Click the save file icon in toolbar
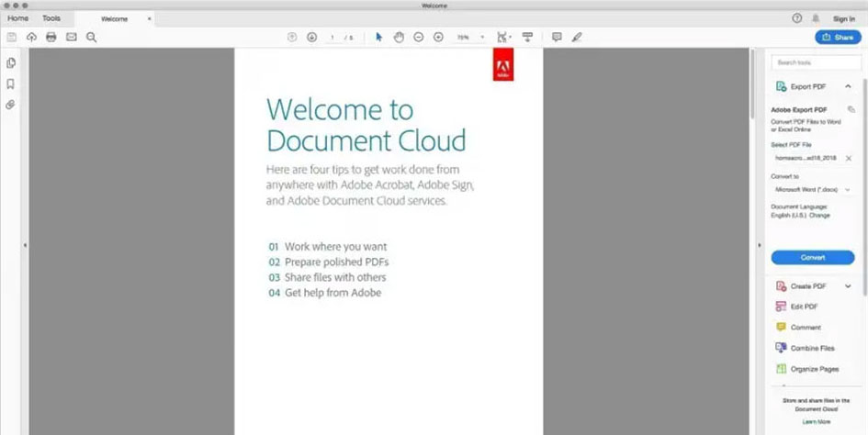Image resolution: width=868 pixels, height=435 pixels. point(12,37)
